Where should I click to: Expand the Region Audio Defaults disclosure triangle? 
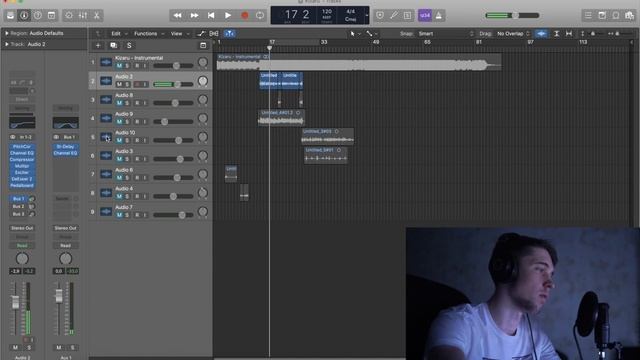point(7,33)
